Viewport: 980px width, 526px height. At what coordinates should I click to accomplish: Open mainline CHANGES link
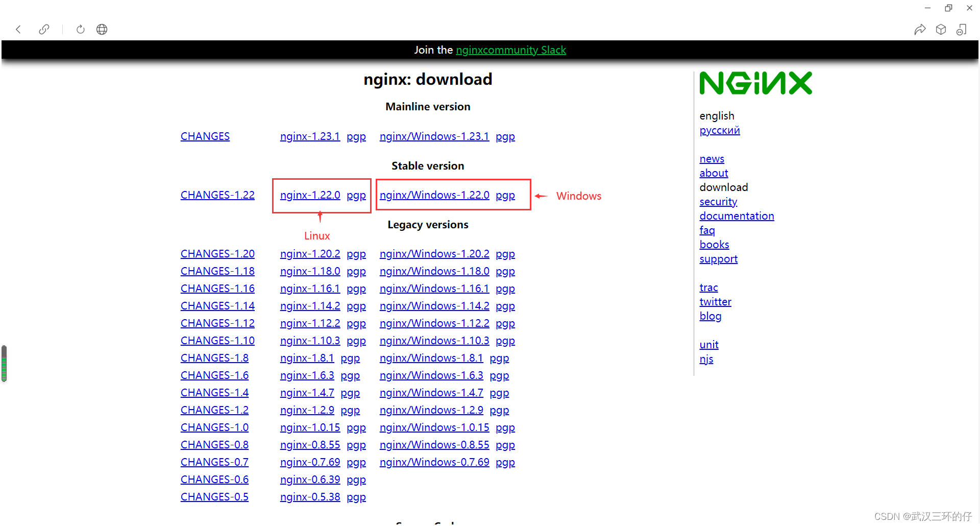(205, 136)
